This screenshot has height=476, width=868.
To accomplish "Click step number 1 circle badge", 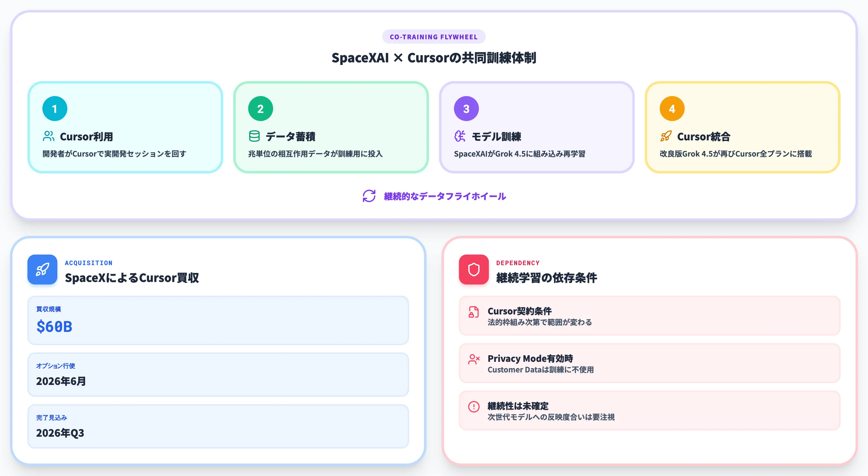I will coord(55,109).
